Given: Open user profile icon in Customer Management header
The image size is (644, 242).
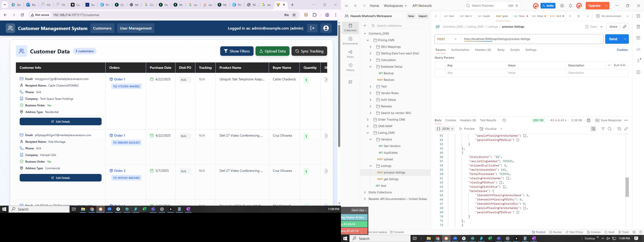Looking at the screenshot, I should (326, 28).
